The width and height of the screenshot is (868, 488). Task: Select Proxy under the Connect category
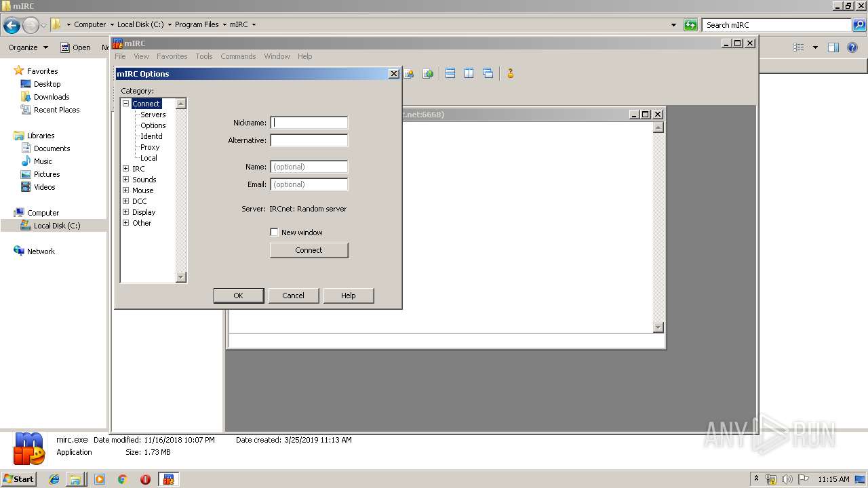tap(150, 147)
